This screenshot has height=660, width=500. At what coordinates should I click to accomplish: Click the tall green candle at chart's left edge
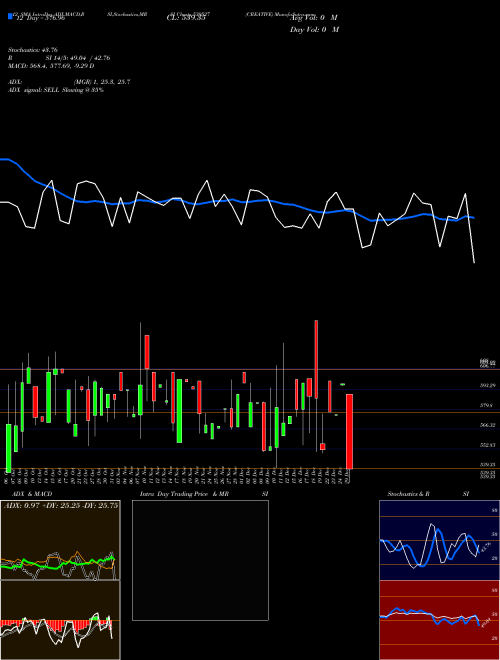tap(8, 448)
